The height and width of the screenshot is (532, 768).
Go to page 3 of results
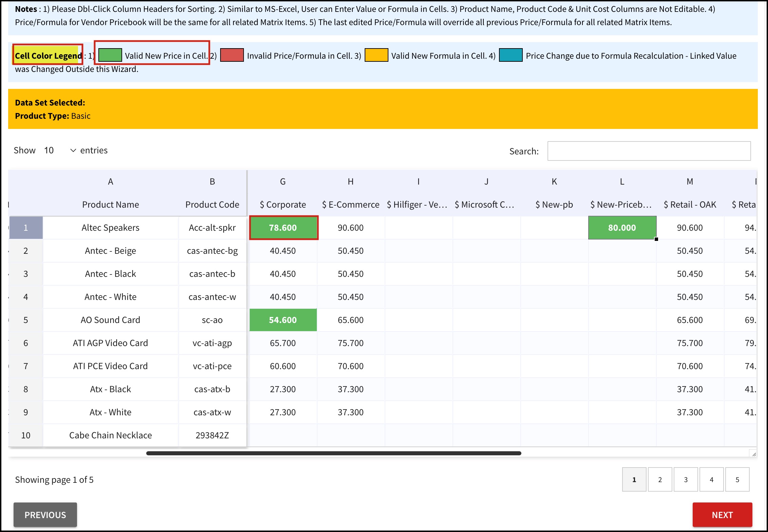click(x=686, y=479)
